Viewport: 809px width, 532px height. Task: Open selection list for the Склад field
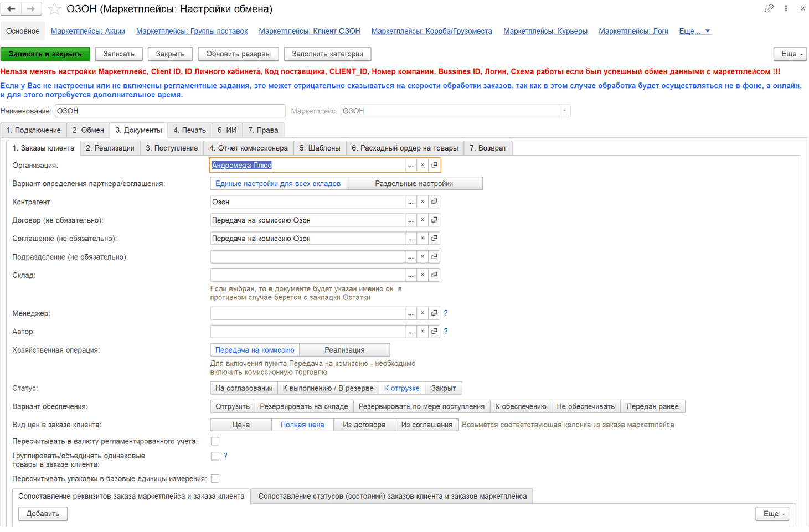[410, 275]
